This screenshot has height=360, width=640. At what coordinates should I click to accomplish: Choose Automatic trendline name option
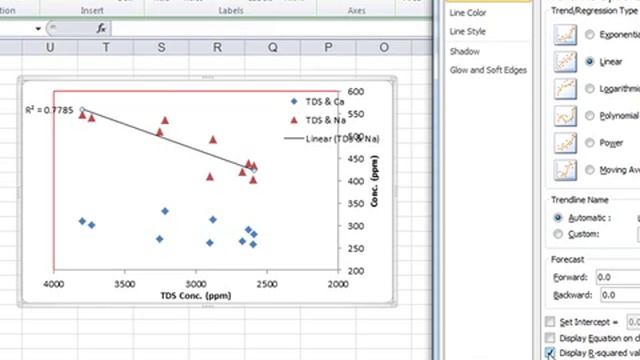click(x=558, y=218)
